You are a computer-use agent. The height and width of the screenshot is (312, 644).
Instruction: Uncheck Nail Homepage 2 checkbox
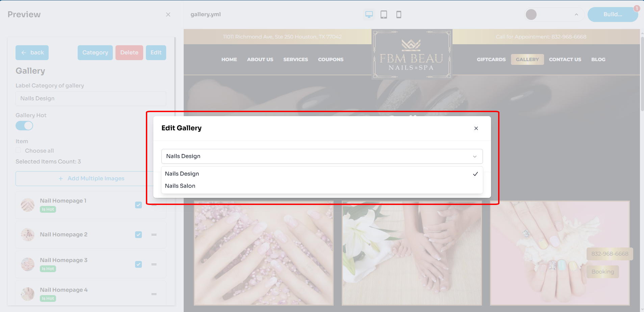(138, 235)
